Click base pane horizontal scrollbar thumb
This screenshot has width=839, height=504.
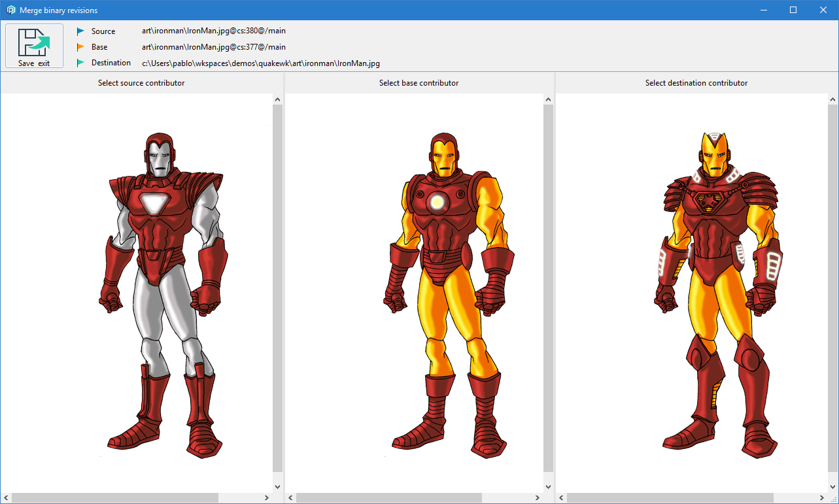click(x=389, y=498)
